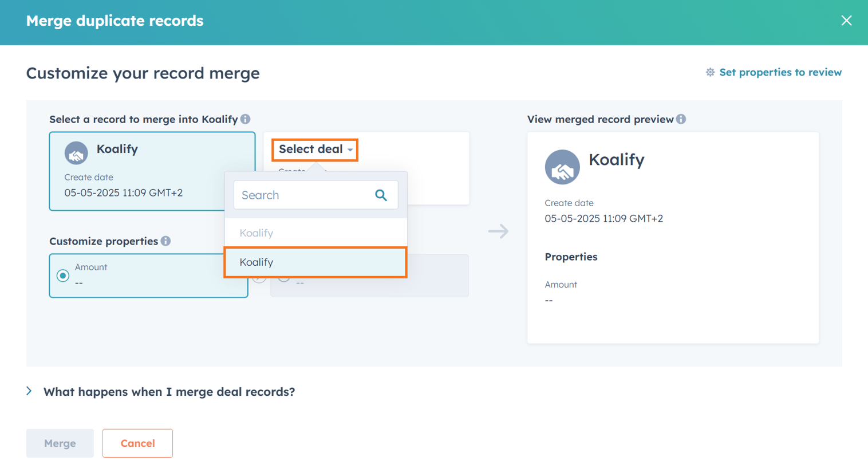
Task: Expand What happens when I merge deal records
Action: (x=168, y=392)
